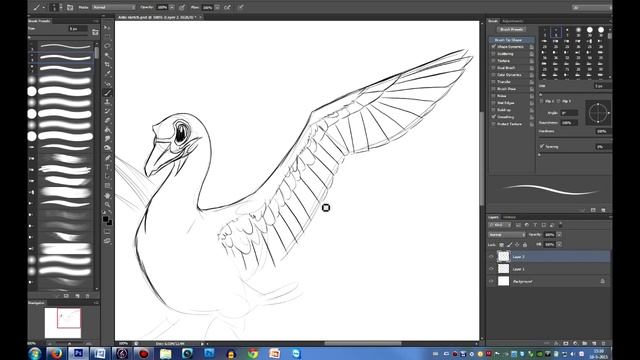
Task: Select the Brush tool in toolbox
Action: click(x=107, y=93)
